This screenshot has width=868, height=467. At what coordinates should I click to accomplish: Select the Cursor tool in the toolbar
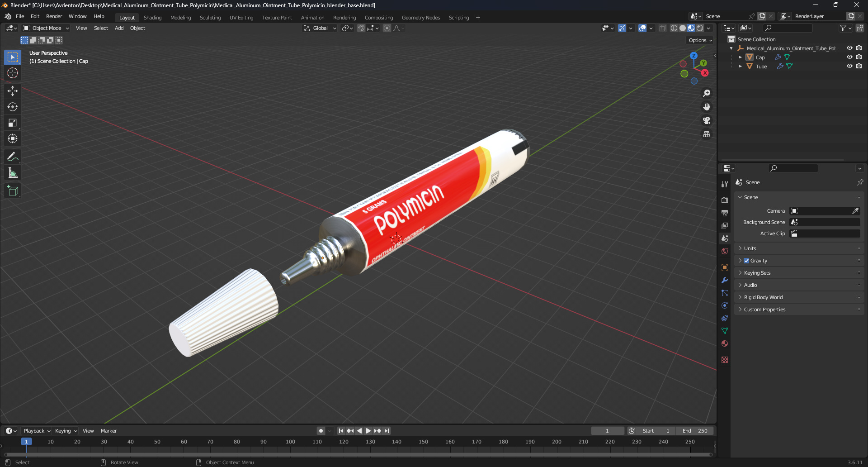[x=13, y=73]
